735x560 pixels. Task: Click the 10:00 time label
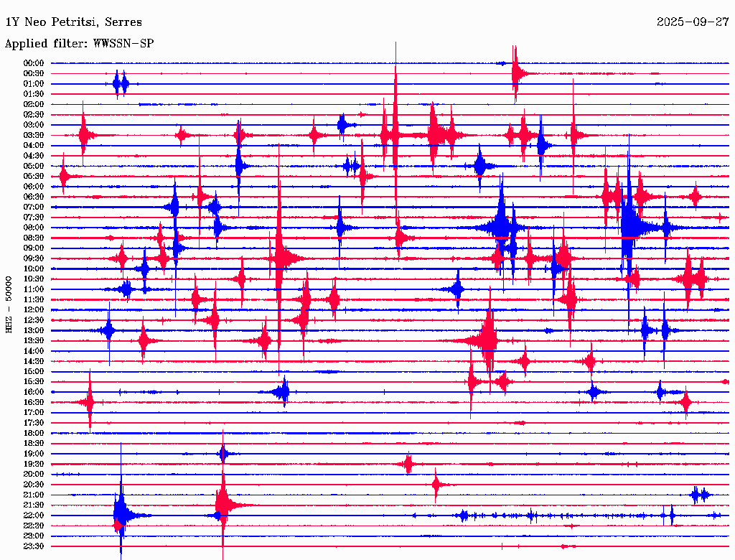click(34, 269)
